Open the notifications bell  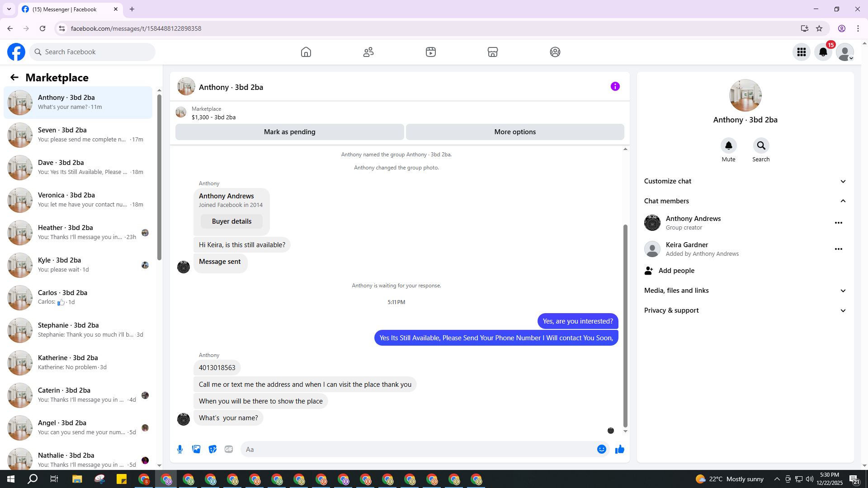coord(823,52)
